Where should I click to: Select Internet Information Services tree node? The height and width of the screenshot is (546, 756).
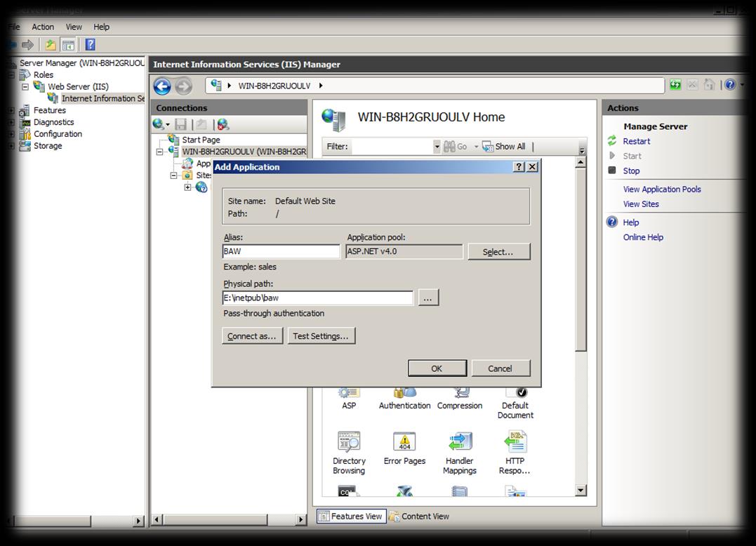point(102,98)
